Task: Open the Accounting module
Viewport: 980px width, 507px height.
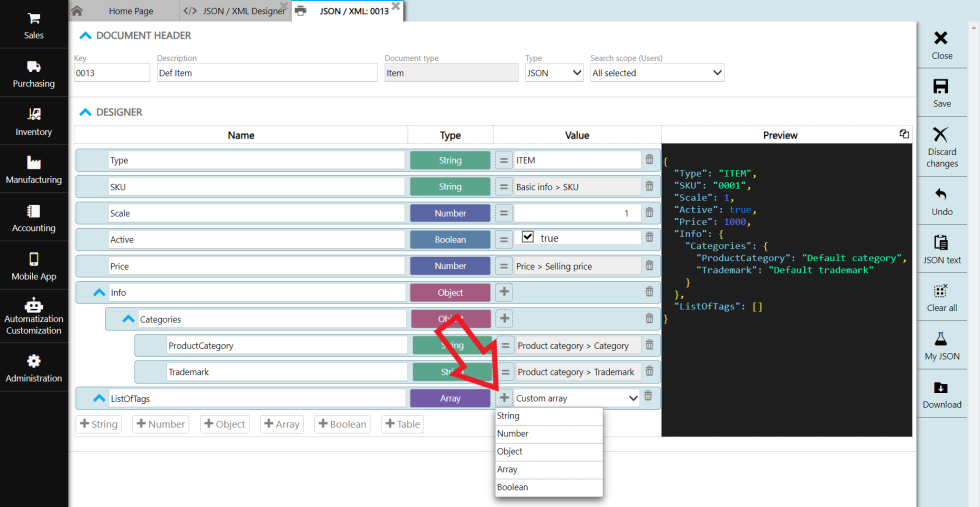Action: (34, 218)
